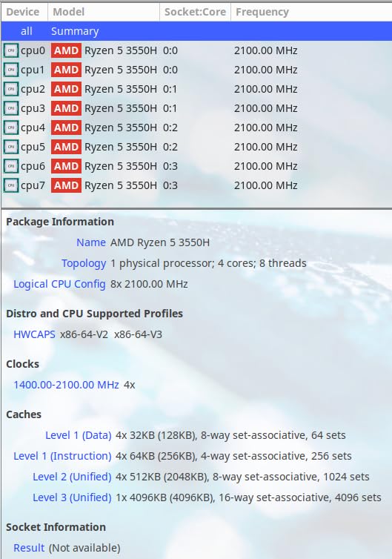Click the 1400.00-2100.00 MHz clocks entry

[x=66, y=385]
